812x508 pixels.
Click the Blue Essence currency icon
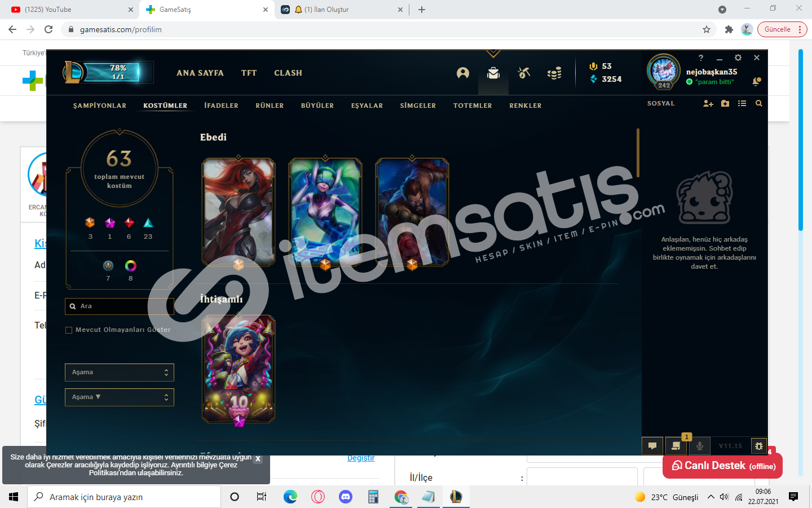tap(593, 79)
